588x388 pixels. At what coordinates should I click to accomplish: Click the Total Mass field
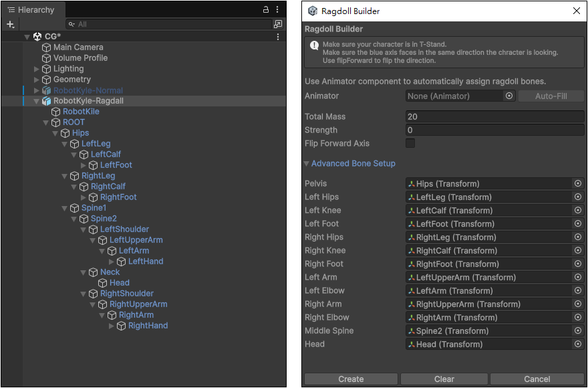[495, 117]
